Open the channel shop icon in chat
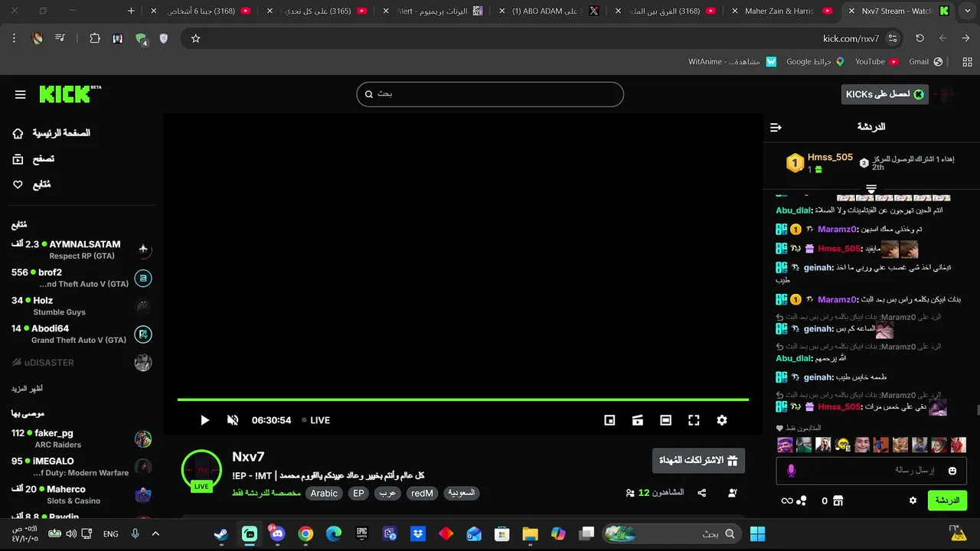 pyautogui.click(x=838, y=500)
